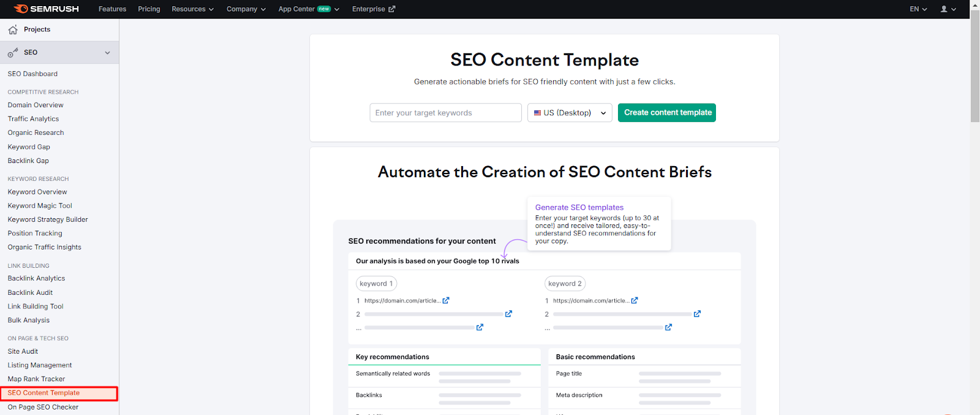The image size is (980, 415).
Task: Open the EN language dropdown
Action: coord(918,9)
